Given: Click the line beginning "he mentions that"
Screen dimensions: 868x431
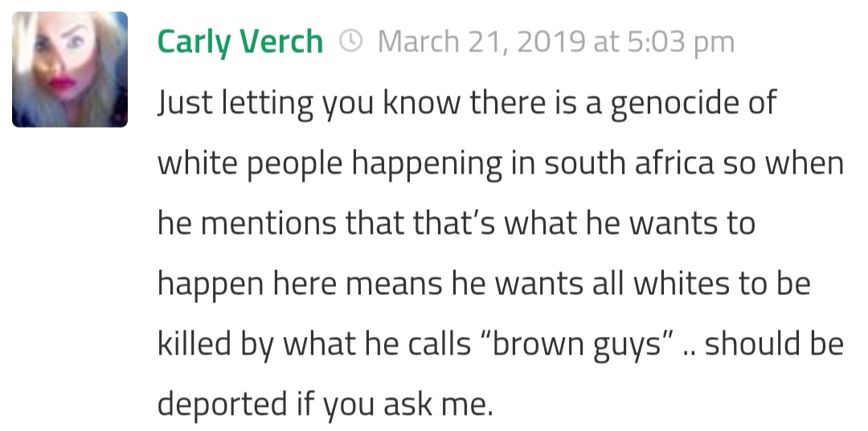Looking at the screenshot, I should [456, 224].
